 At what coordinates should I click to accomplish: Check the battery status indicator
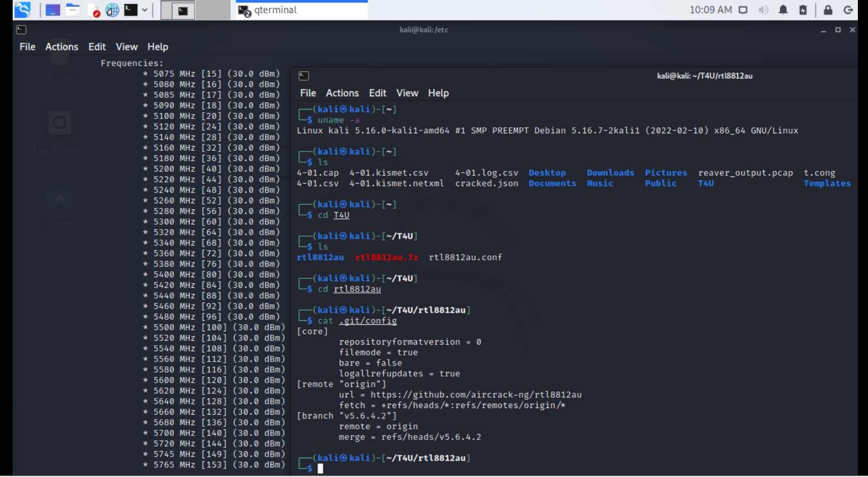803,9
